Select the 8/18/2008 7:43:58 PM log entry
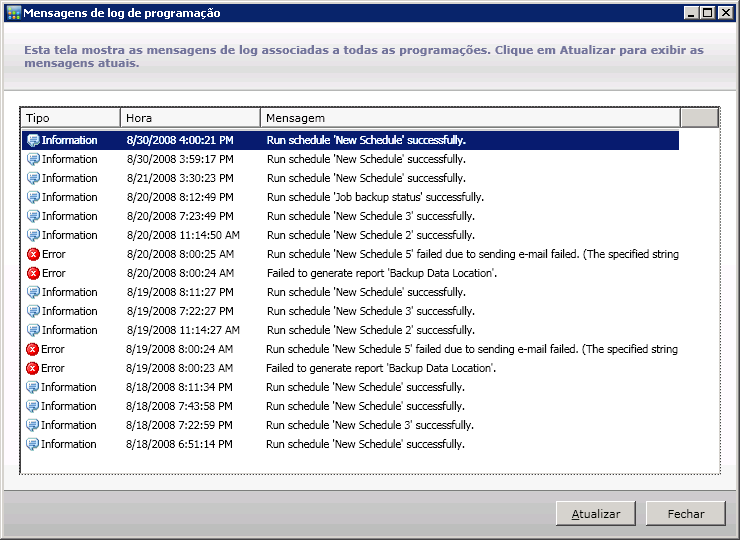Image resolution: width=740 pixels, height=540 pixels. coord(180,407)
